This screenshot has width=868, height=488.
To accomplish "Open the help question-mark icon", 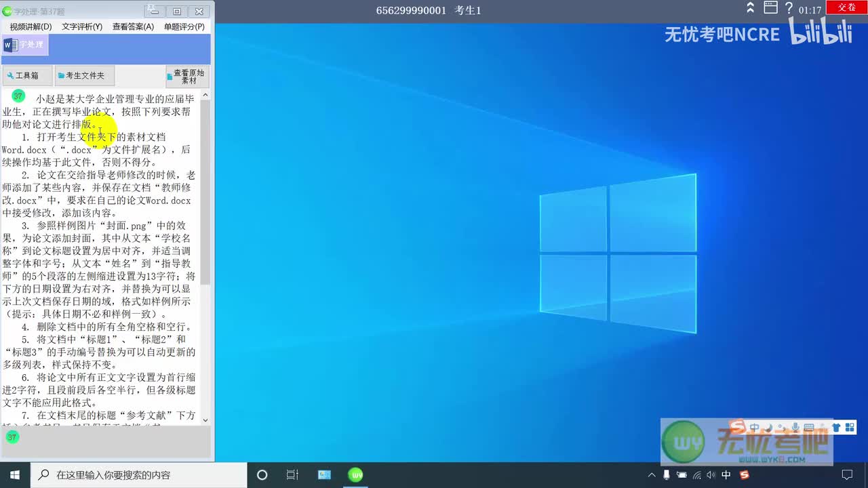I will (789, 8).
